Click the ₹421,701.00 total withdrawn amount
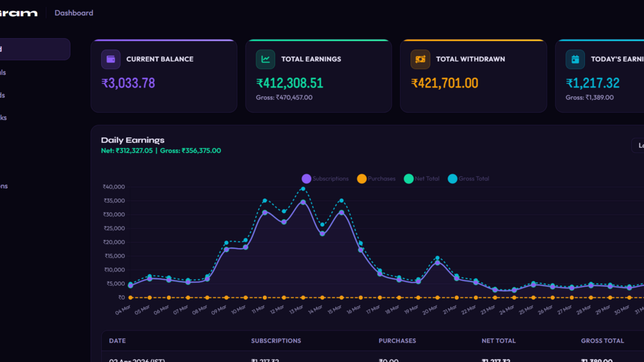The width and height of the screenshot is (644, 362). pyautogui.click(x=444, y=83)
